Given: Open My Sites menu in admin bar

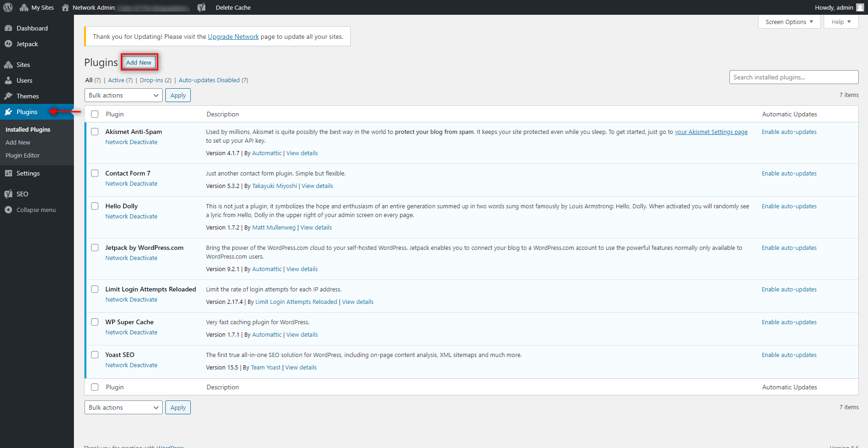Looking at the screenshot, I should [37, 7].
